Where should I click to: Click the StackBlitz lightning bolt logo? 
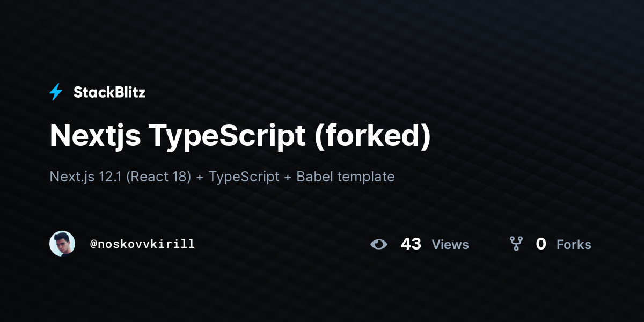click(x=56, y=92)
